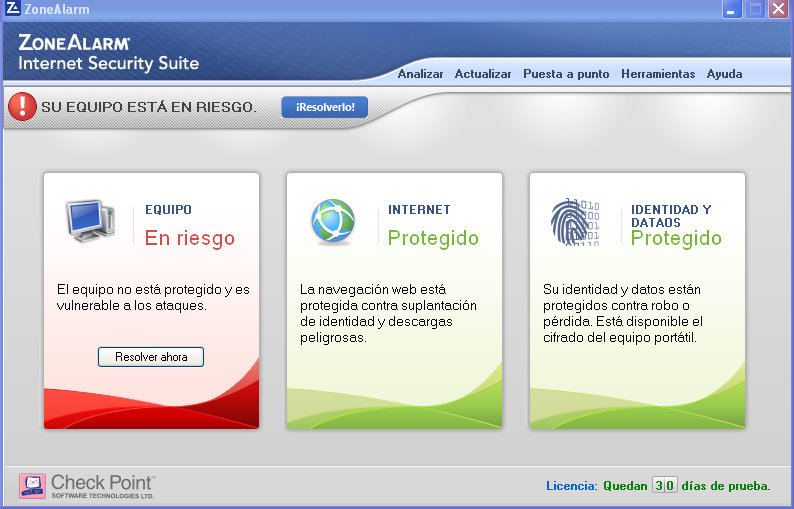The image size is (794, 509).
Task: Click the Protegido status under IDENTIDAD Y DATOS
Action: 676,238
